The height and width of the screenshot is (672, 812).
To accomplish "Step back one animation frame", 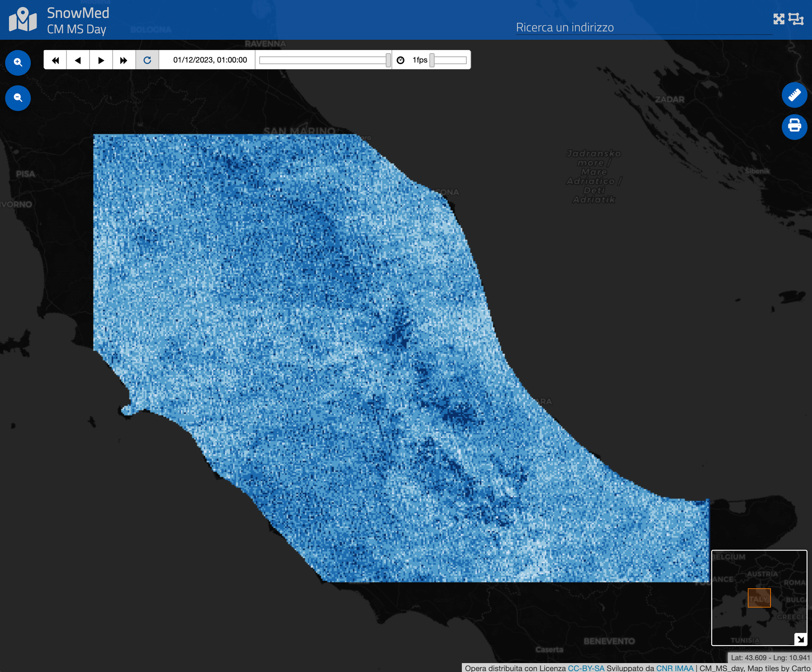I will click(x=78, y=60).
